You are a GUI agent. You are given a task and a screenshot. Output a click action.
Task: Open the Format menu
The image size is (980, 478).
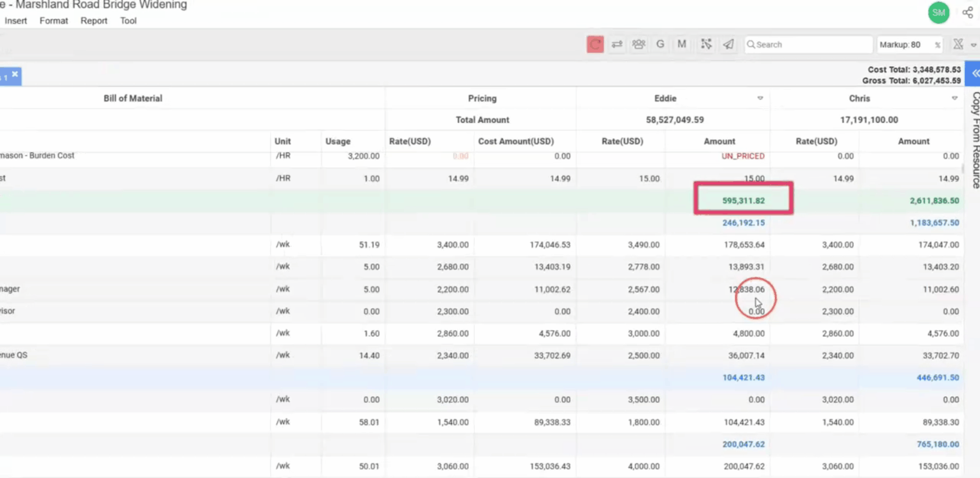point(54,21)
